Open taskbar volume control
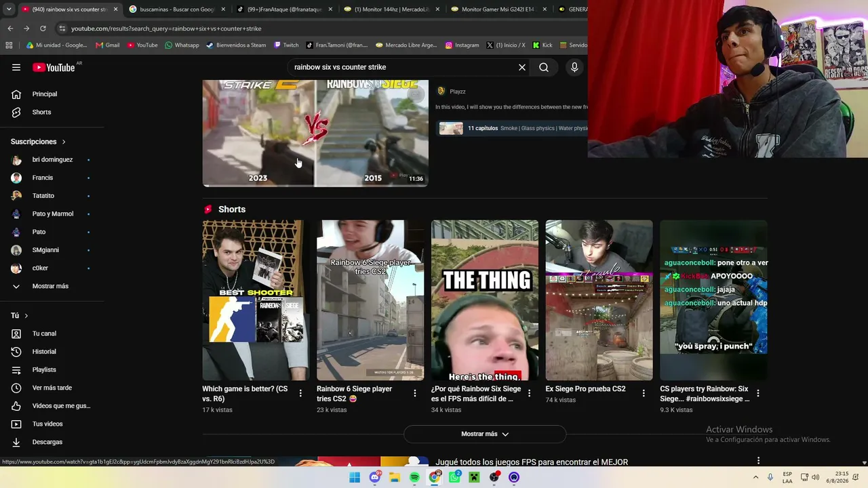Screen dimensions: 868x488 tap(815, 477)
